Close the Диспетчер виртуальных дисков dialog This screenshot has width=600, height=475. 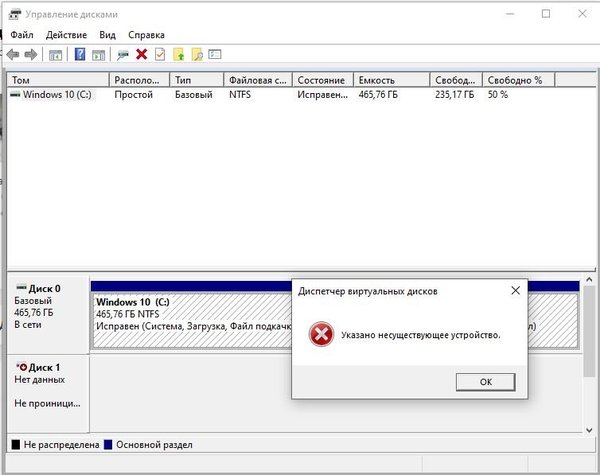click(515, 291)
